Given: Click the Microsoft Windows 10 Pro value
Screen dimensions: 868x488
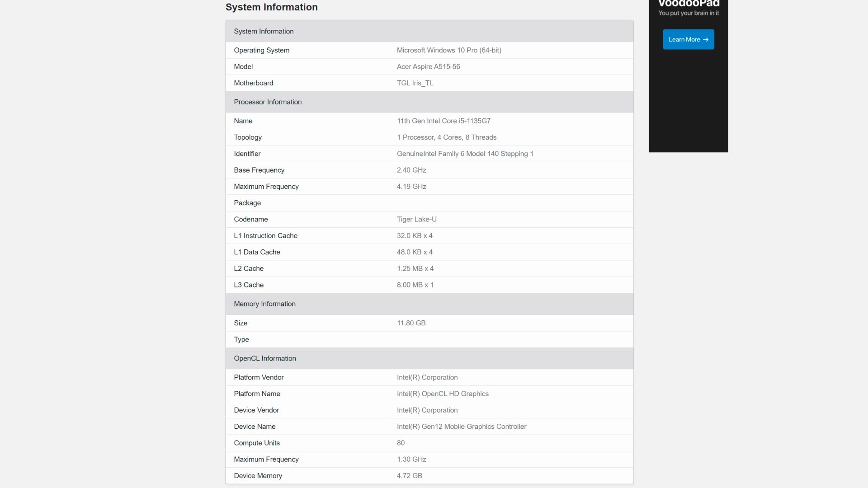Looking at the screenshot, I should (x=449, y=50).
